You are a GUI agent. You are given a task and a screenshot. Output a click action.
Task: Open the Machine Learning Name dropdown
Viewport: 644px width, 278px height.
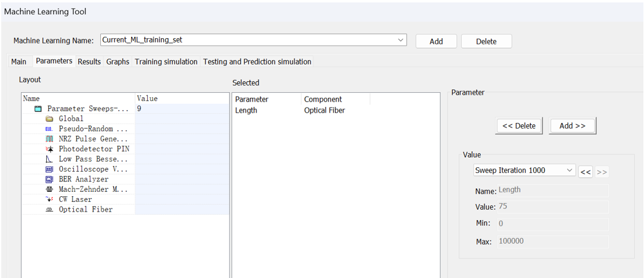pos(401,40)
